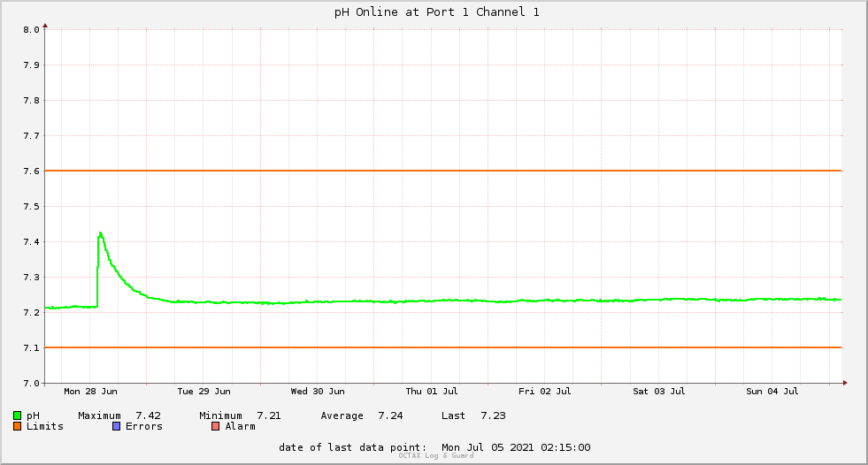Click the 'Mon Jul 05 2021 02:15:00' timestamp
The image size is (868, 465).
coord(516,447)
